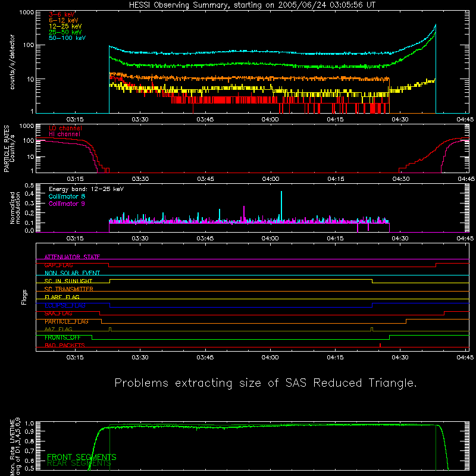
Task: Click the PARTICLE_FLAG label
Action: click(67, 321)
